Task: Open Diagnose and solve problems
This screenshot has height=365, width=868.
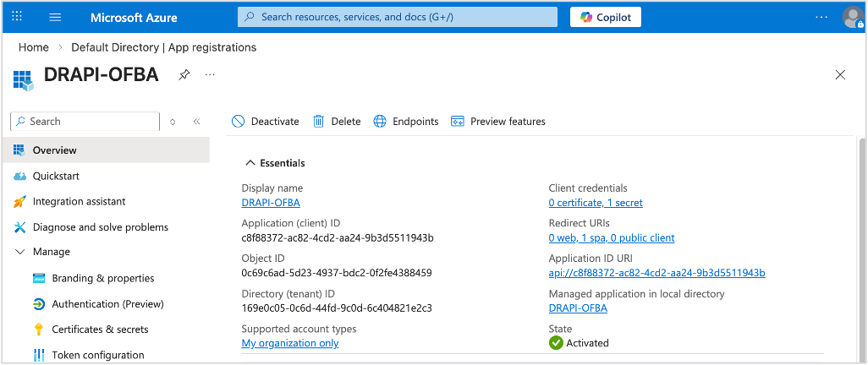Action: (x=100, y=226)
